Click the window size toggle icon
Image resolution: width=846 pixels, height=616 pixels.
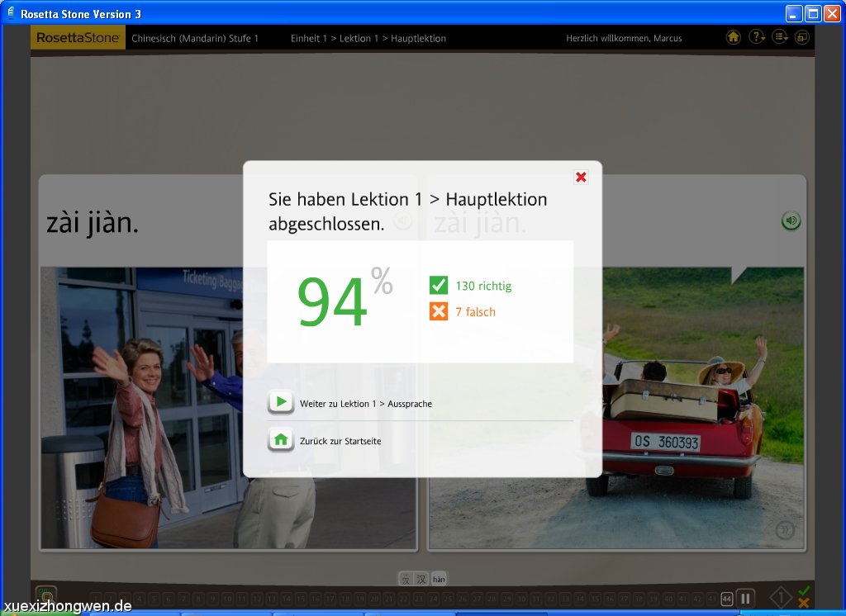(x=801, y=37)
